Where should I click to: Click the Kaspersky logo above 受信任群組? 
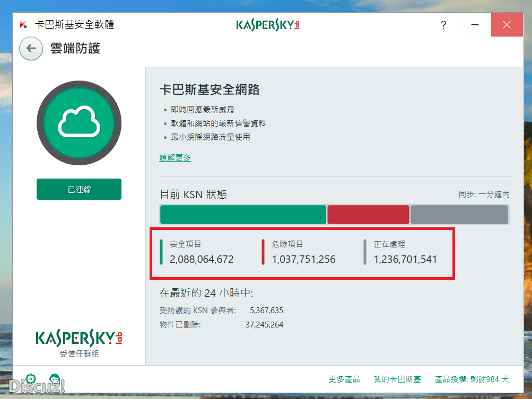click(x=79, y=338)
